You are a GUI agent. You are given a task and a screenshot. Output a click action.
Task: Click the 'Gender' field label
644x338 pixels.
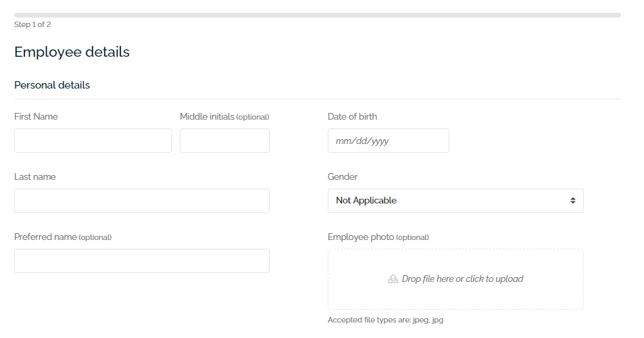point(343,176)
